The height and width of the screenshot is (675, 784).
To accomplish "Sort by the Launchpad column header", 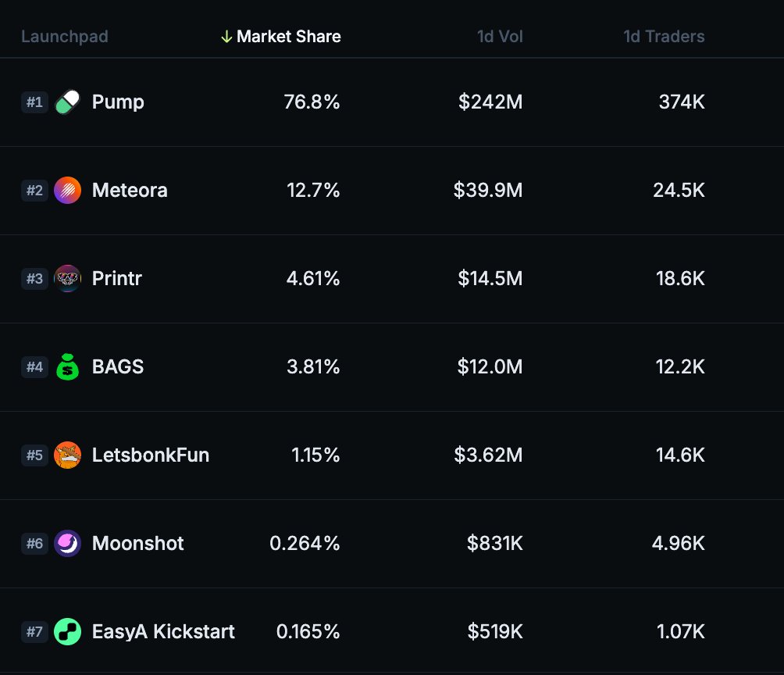I will click(65, 37).
